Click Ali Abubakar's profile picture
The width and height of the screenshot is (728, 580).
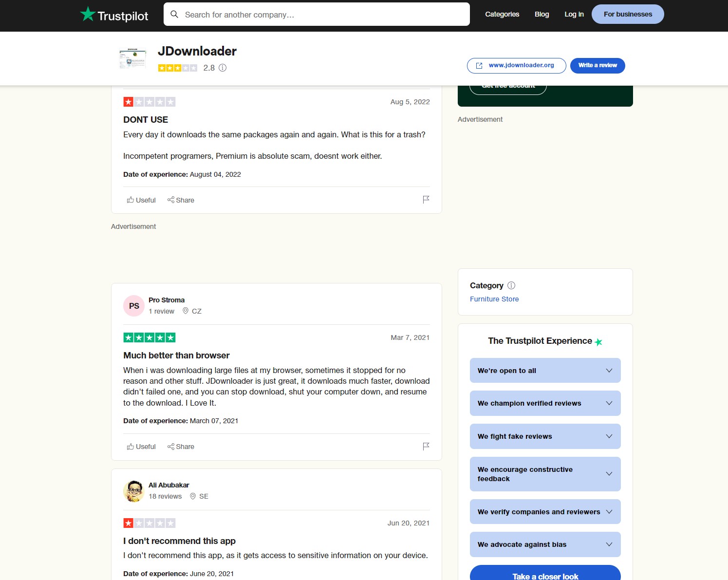pyautogui.click(x=134, y=491)
